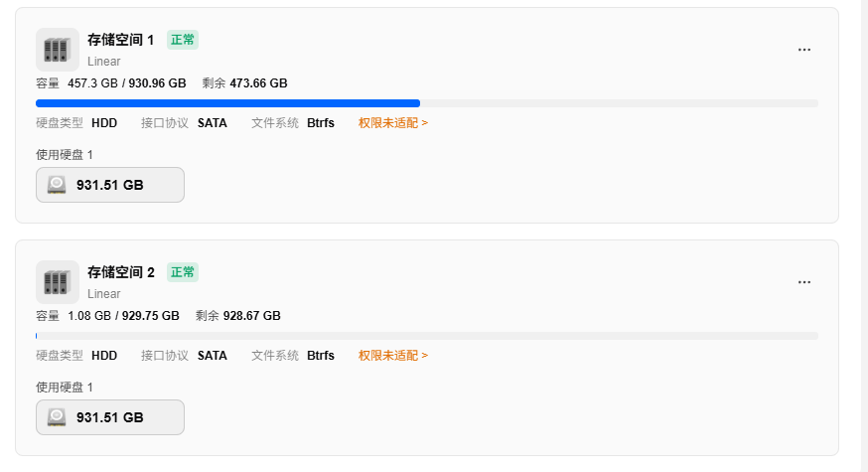Screen dimensions: 868x472
Task: Click the 正常 status badge of 存储空间 2
Action: point(183,272)
